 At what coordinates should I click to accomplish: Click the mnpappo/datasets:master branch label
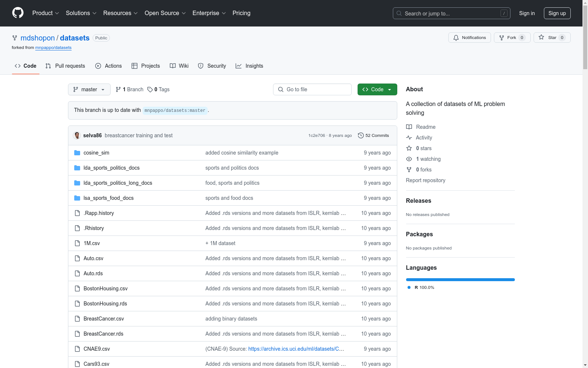(x=175, y=110)
